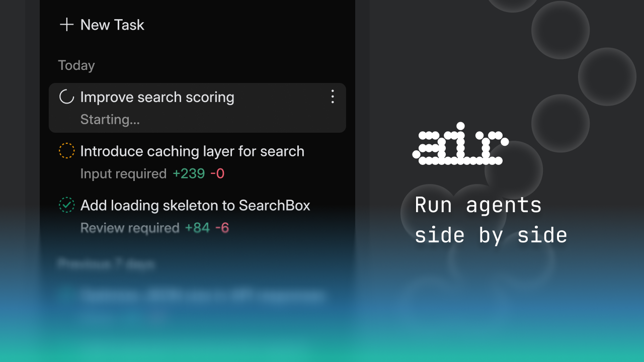This screenshot has width=644, height=362.
Task: Click the Starting progress indicator
Action: (110, 119)
